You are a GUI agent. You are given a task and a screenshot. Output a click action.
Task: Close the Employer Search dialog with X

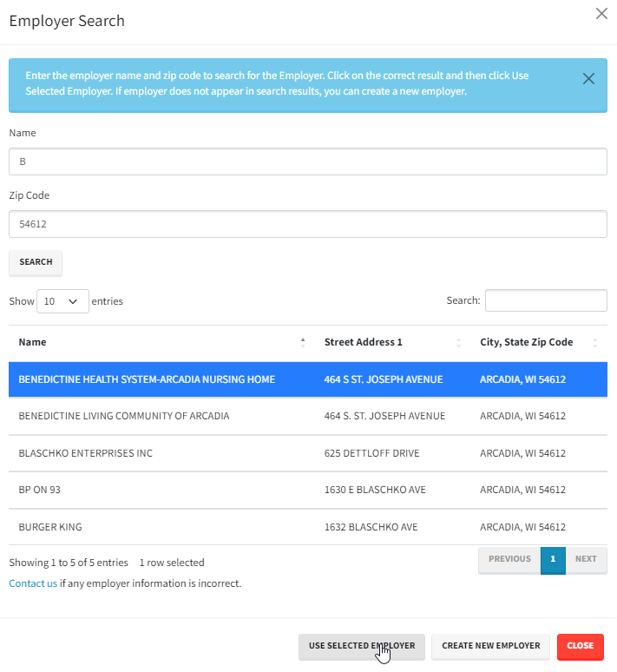point(601,14)
